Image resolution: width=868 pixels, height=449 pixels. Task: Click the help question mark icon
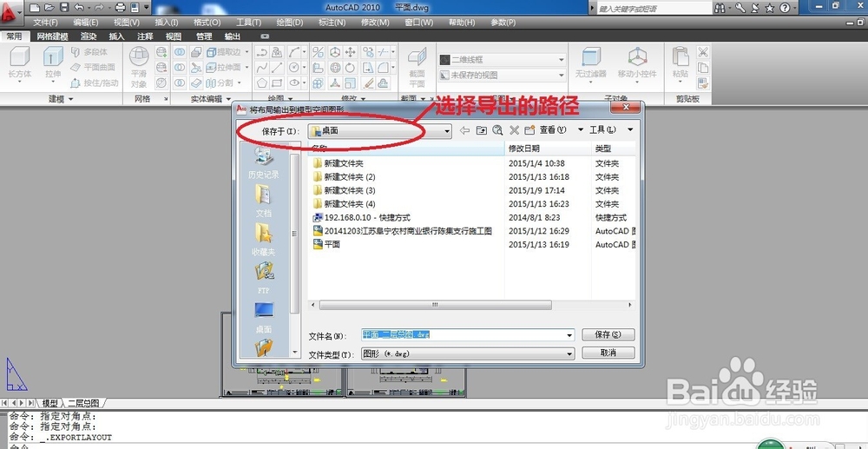[x=785, y=8]
